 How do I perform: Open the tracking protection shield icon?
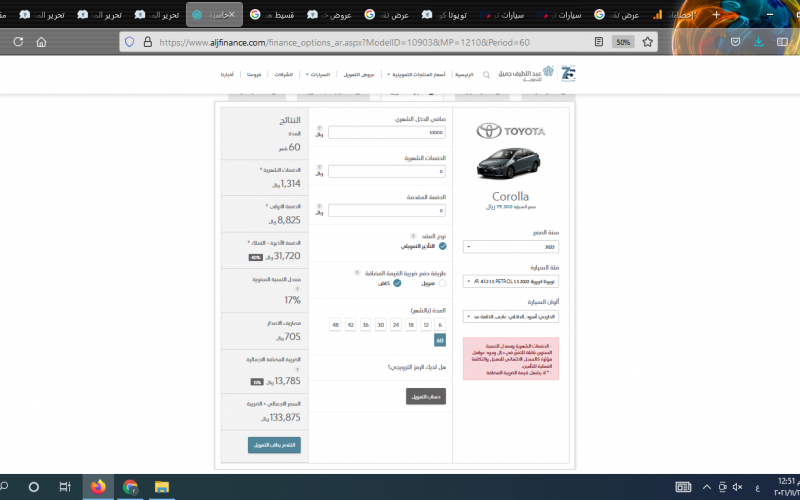coord(130,42)
